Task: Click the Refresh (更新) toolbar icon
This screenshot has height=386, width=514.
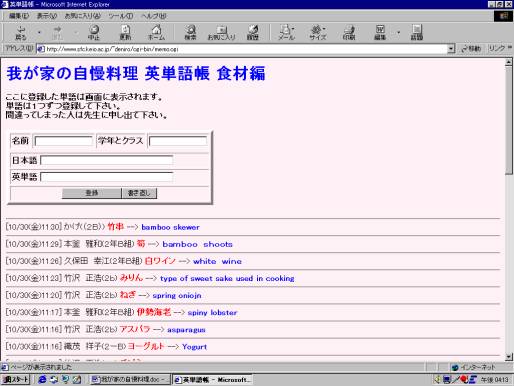Action: 125,33
